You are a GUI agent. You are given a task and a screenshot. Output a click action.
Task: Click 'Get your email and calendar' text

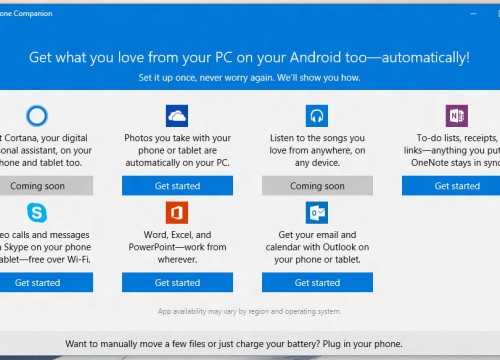(x=317, y=247)
